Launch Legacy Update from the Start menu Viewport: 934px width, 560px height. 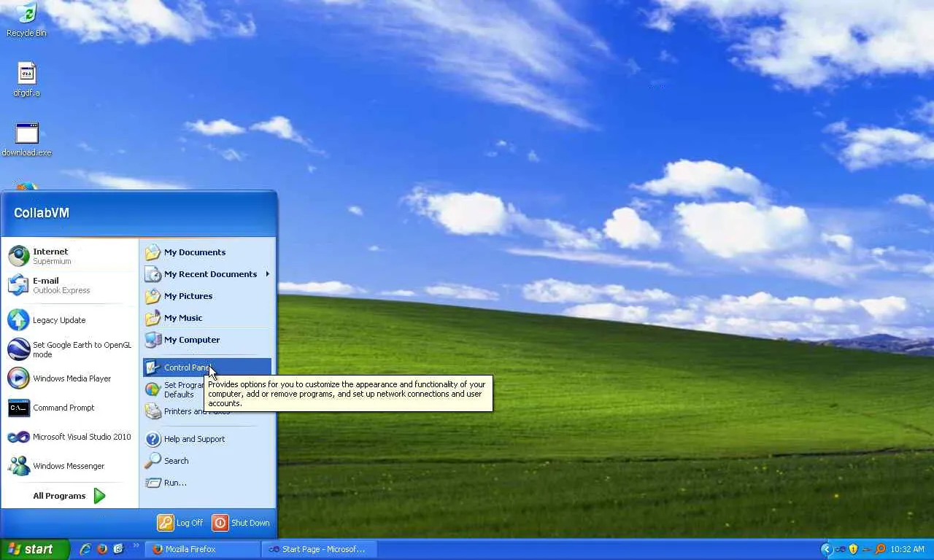pyautogui.click(x=69, y=320)
